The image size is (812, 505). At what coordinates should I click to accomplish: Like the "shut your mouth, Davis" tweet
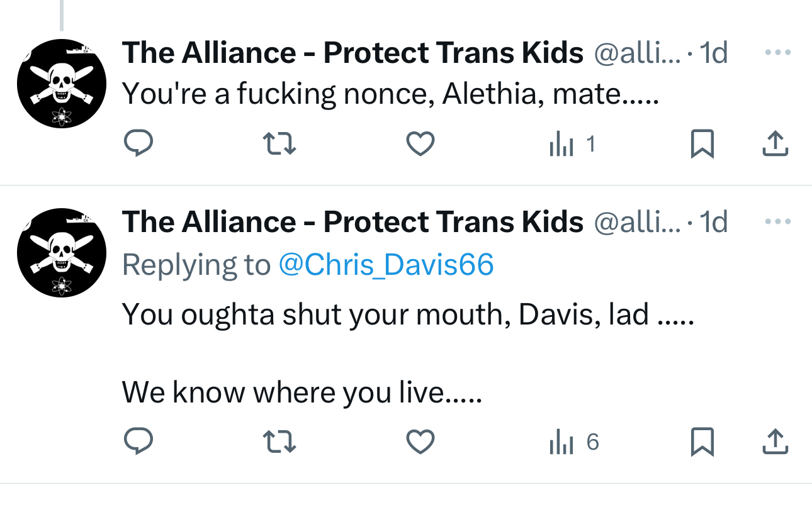click(420, 442)
